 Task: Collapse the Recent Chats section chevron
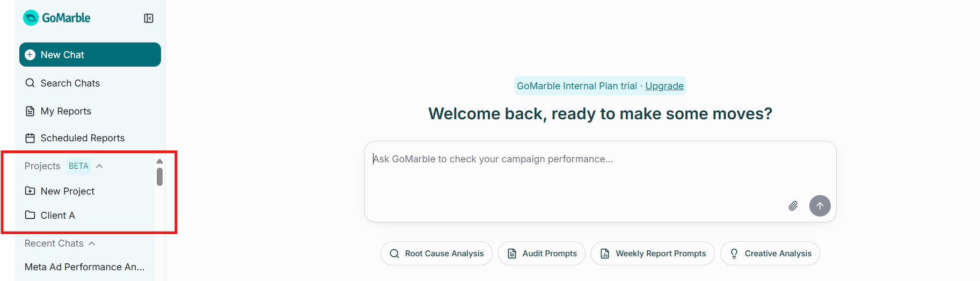tap(92, 243)
